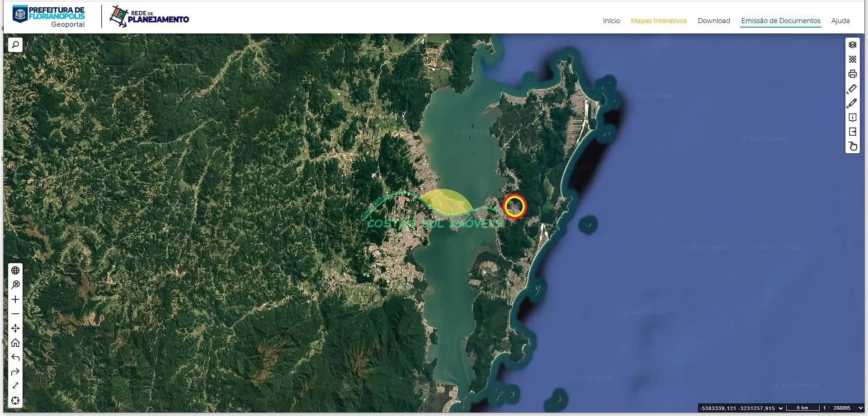Click the Ajuda link
This screenshot has width=868, height=416.
(x=840, y=21)
